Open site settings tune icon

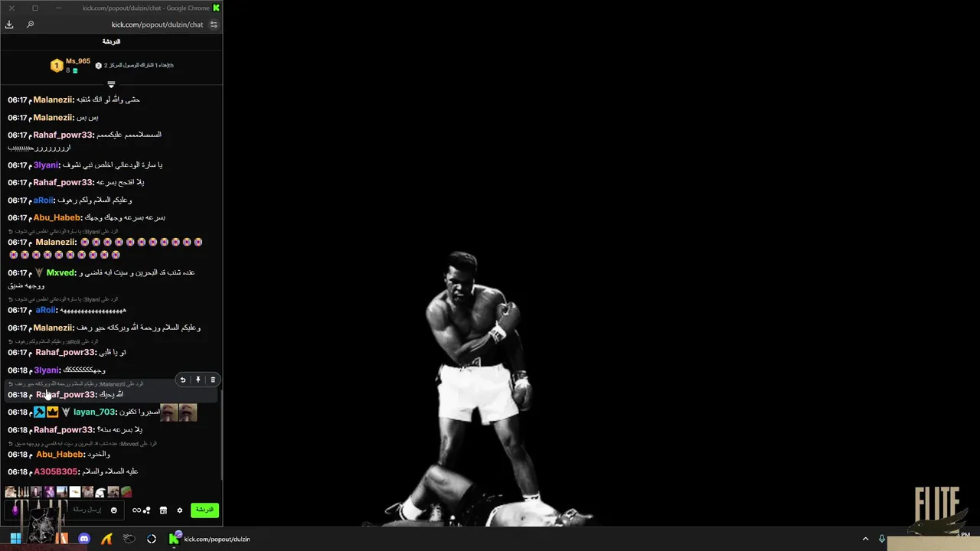[x=214, y=24]
